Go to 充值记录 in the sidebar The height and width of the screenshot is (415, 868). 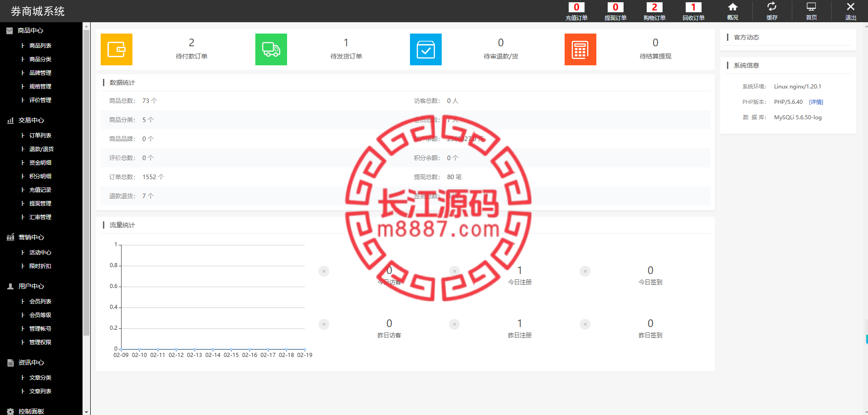[40, 190]
